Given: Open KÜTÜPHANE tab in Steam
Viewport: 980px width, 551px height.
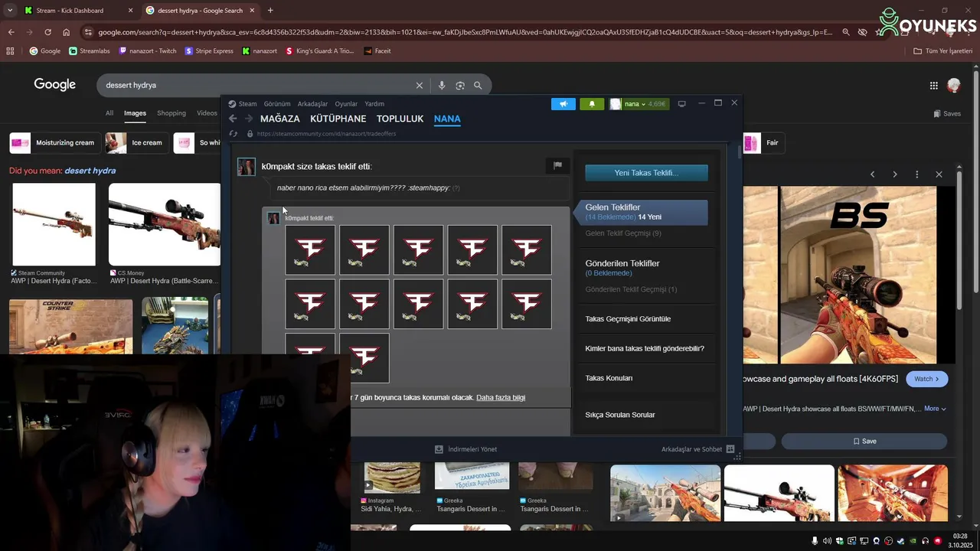Looking at the screenshot, I should click(338, 119).
